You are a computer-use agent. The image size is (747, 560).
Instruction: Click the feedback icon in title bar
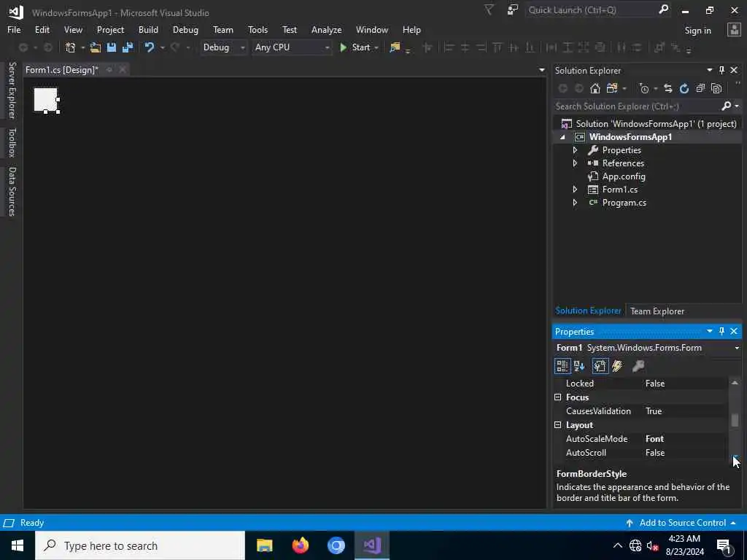point(513,10)
